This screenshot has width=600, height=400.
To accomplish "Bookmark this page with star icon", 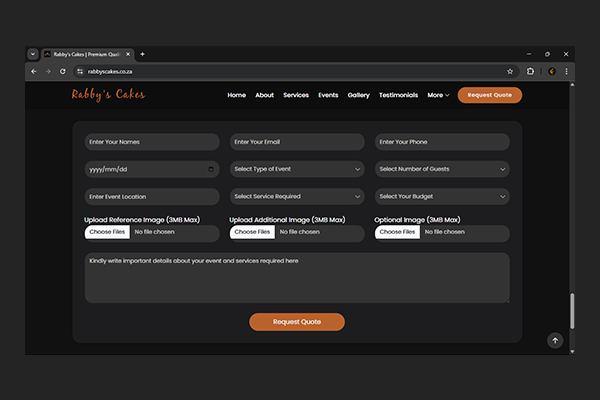I will [510, 72].
